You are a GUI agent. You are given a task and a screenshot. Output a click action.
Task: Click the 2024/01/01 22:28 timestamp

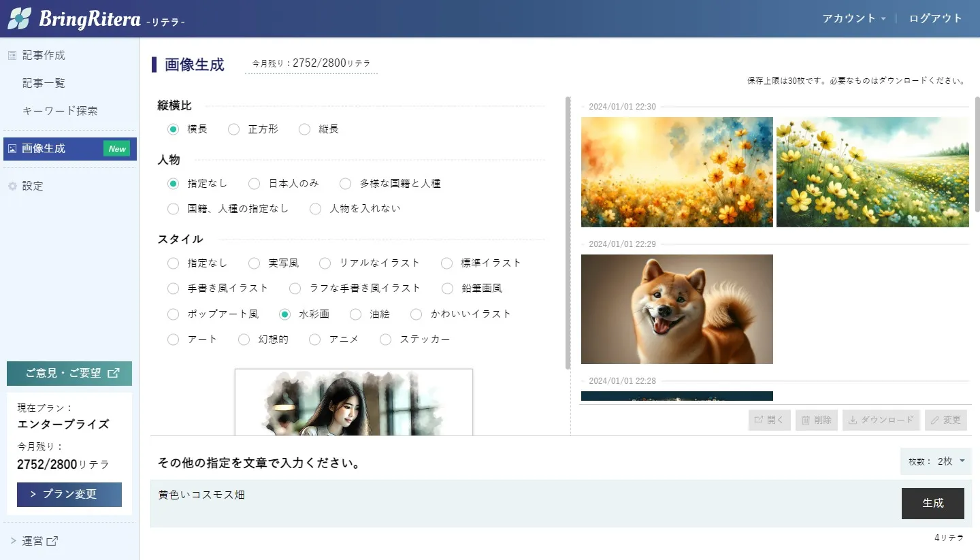click(622, 381)
